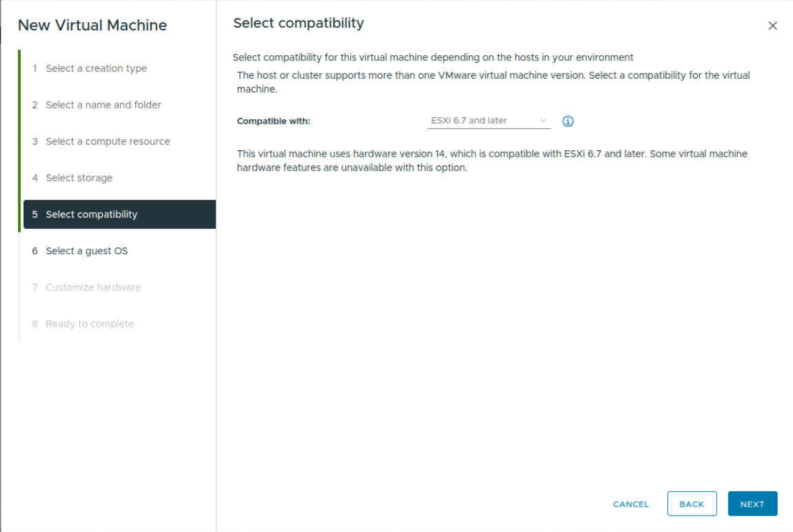Viewport: 793px width, 532px height.
Task: Cancel the New Virtual Machine wizard
Action: tap(631, 503)
